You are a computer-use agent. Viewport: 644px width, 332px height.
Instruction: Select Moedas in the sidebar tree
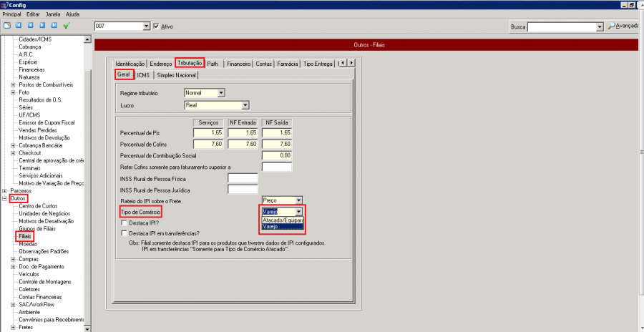(x=29, y=244)
